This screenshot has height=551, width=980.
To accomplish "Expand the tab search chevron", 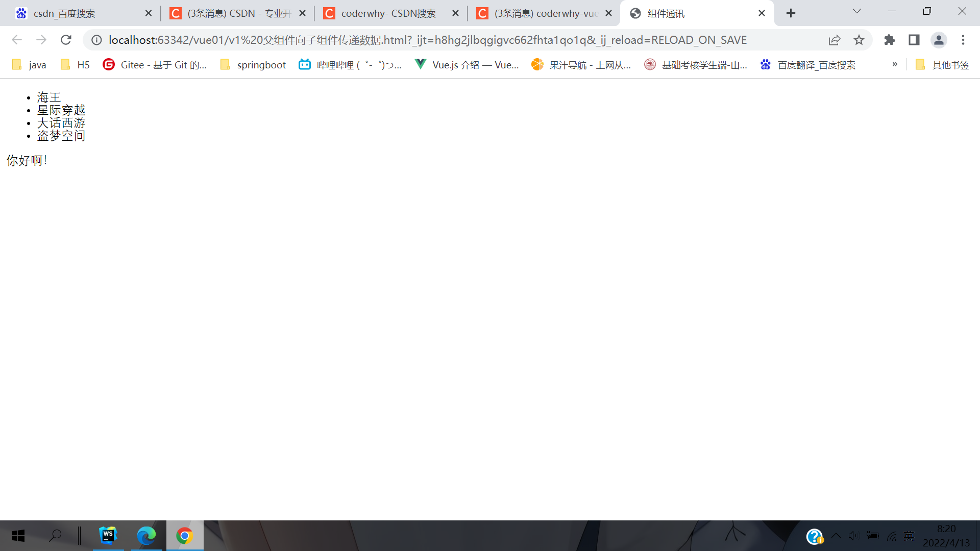I will point(857,11).
